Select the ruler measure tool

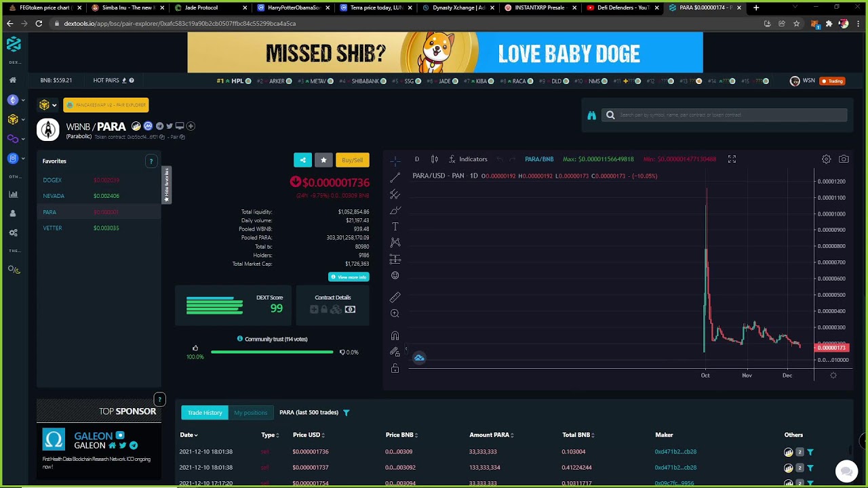395,297
